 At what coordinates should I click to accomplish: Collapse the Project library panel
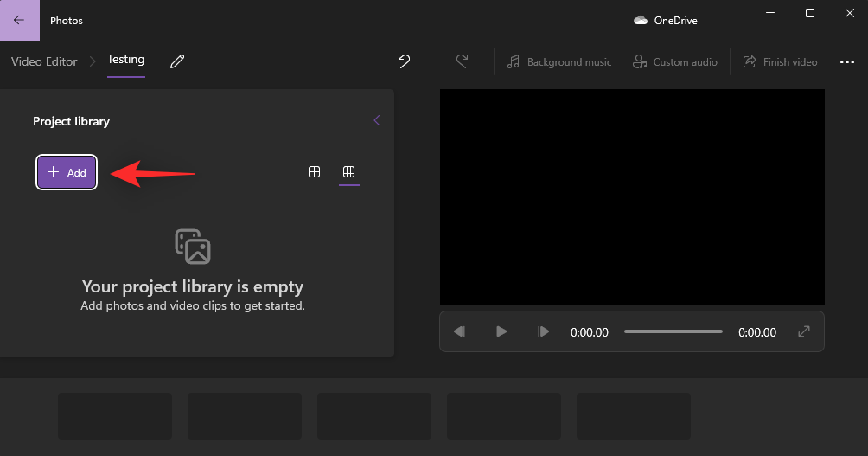[x=377, y=120]
